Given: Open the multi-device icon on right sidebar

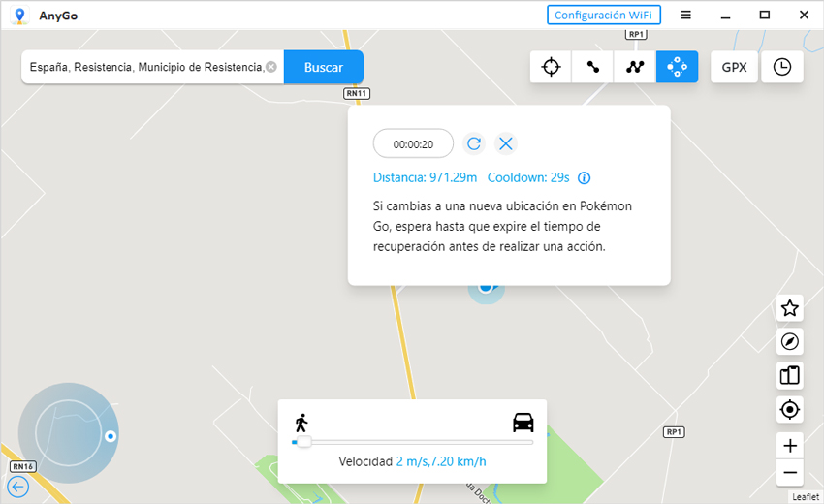Looking at the screenshot, I should point(790,375).
